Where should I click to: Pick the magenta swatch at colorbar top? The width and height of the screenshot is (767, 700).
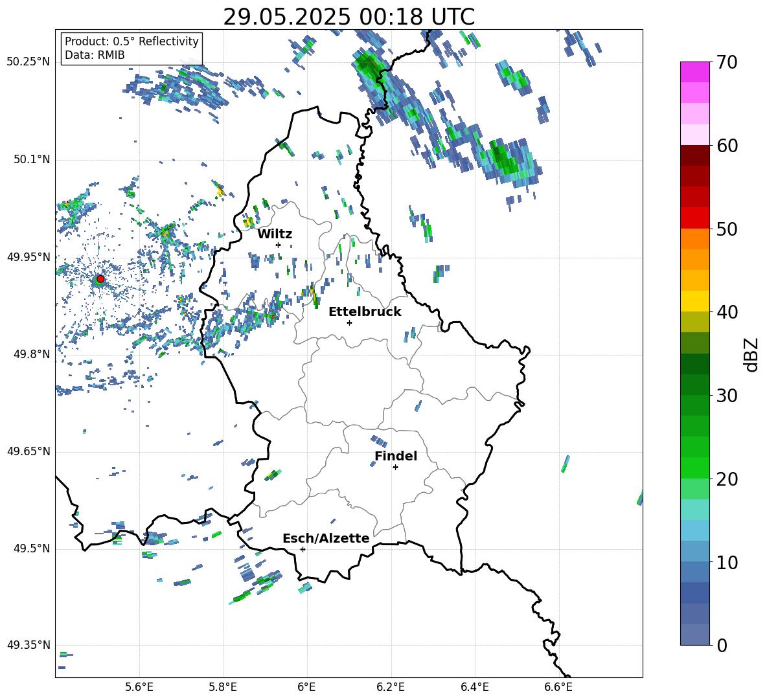point(695,72)
